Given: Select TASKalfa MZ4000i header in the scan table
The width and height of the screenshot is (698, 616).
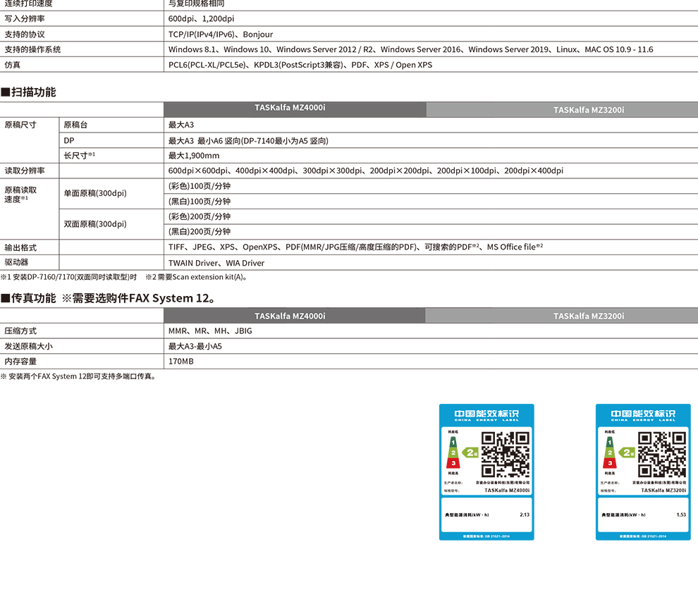Looking at the screenshot, I should [x=295, y=109].
